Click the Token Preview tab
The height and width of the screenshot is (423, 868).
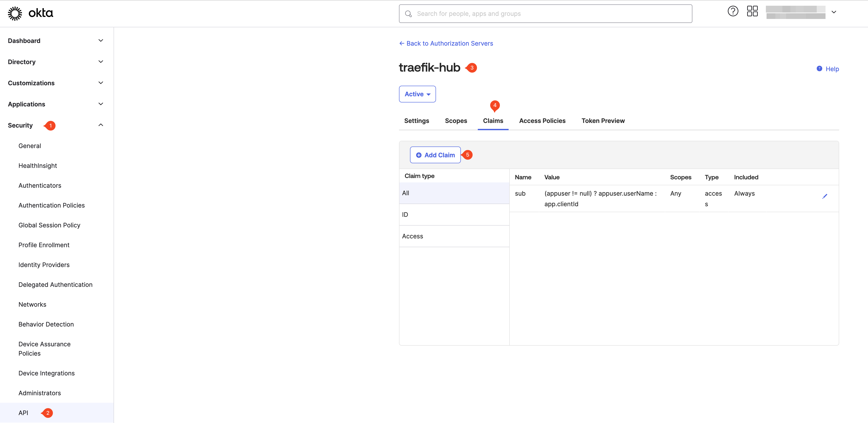click(603, 120)
